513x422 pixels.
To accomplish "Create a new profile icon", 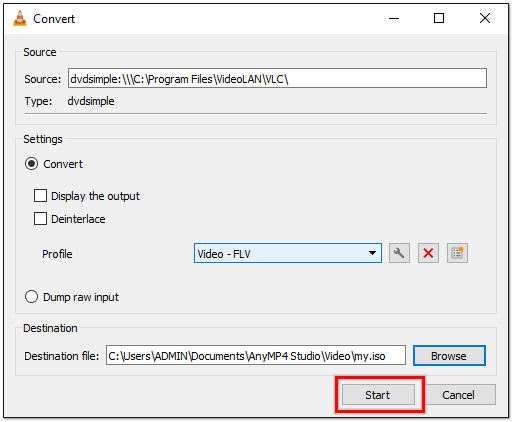I will [457, 254].
